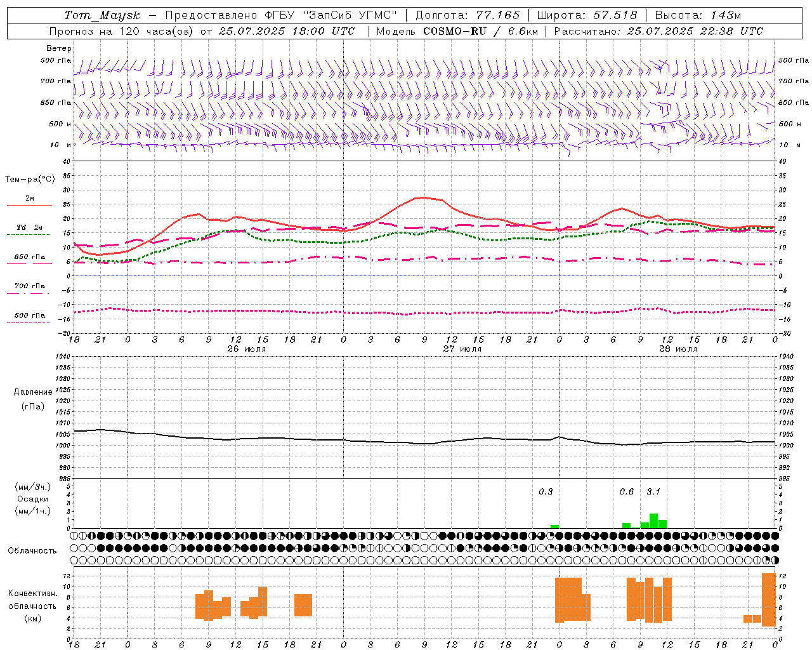Screen dimensions: 812x650
Task: Click the '28 июля' date label
Action: 678,349
